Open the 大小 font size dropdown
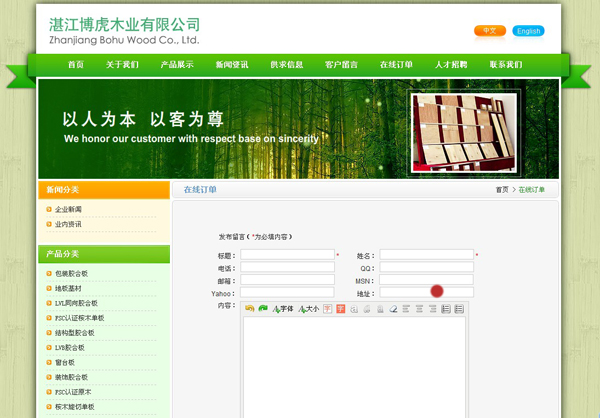Image resolution: width=600 pixels, height=418 pixels. [309, 309]
